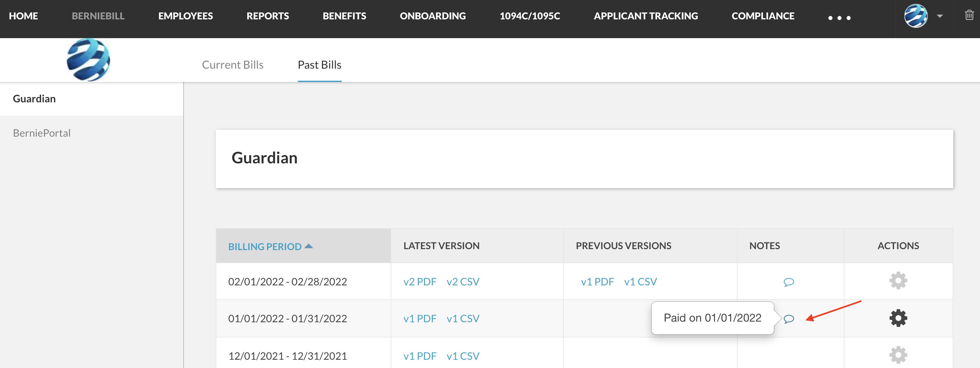Viewport: 980px width, 368px height.
Task: Open actions gear for 12/01/2021 - 12/31/2021 bill
Action: [x=898, y=355]
